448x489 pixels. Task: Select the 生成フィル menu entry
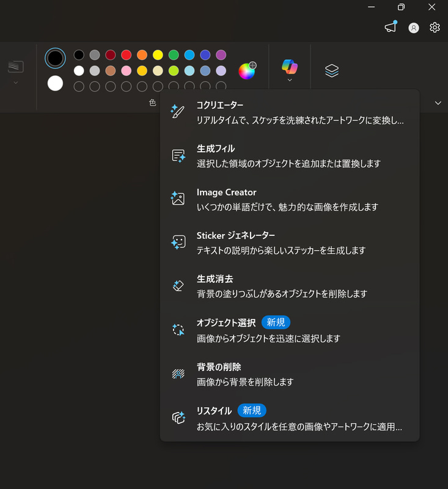pos(290,156)
